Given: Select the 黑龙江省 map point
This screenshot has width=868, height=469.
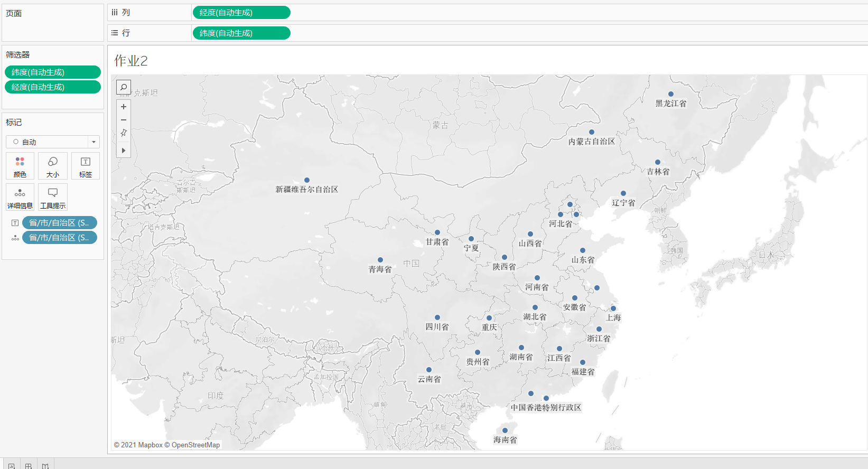Looking at the screenshot, I should (671, 94).
